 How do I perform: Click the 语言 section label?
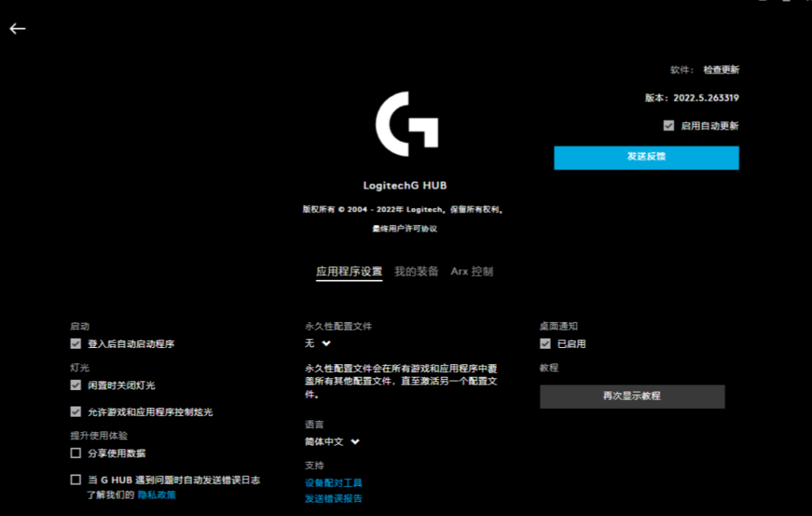point(314,425)
